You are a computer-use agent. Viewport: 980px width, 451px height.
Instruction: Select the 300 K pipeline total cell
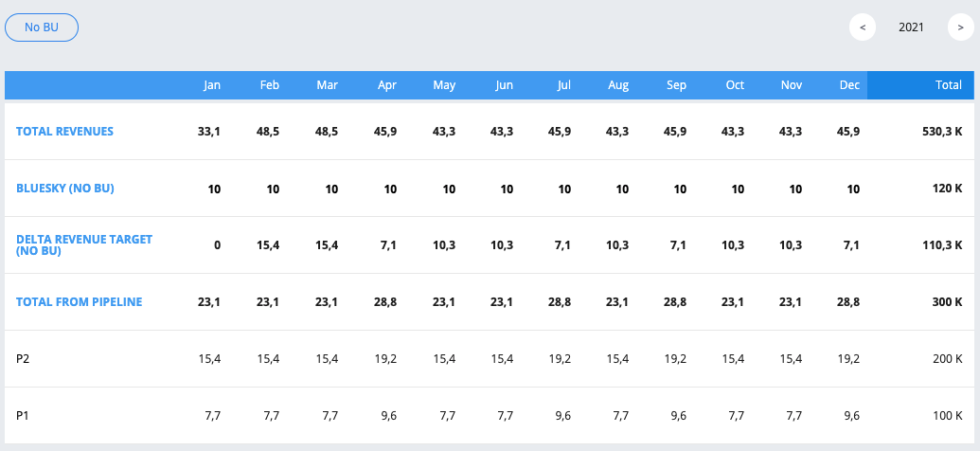tap(948, 301)
